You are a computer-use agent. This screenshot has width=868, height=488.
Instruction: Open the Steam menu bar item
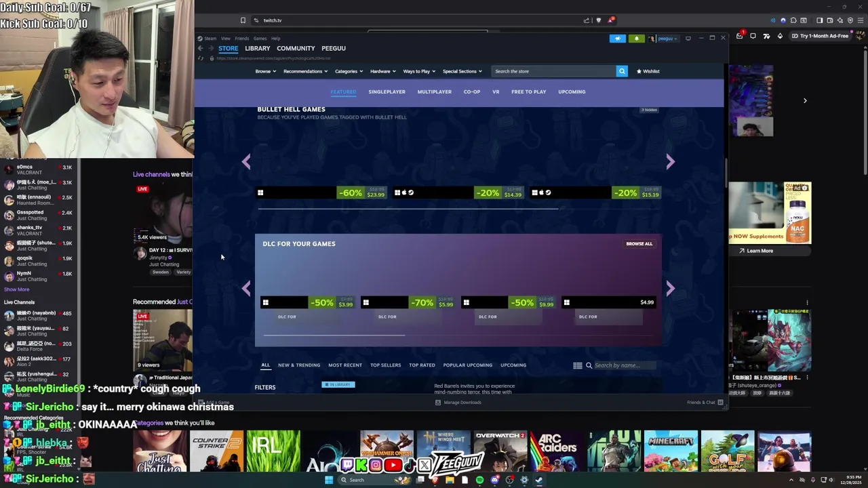[210, 39]
